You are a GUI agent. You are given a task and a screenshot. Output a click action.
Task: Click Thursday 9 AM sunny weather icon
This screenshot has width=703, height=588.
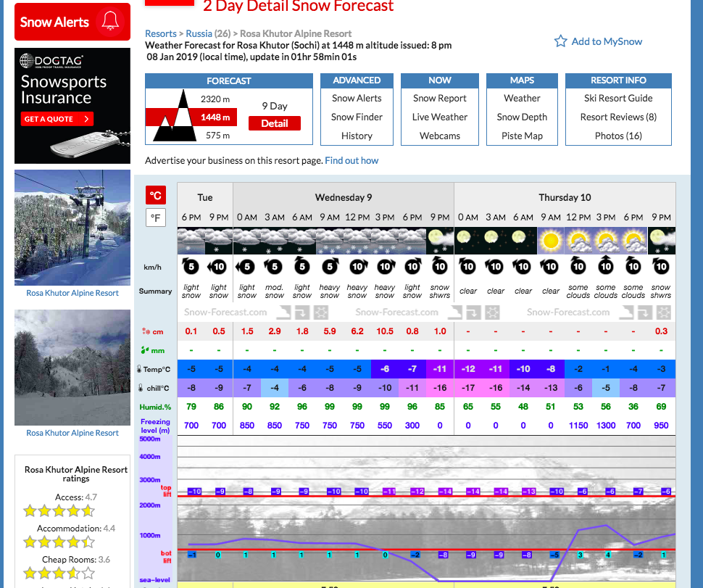551,241
